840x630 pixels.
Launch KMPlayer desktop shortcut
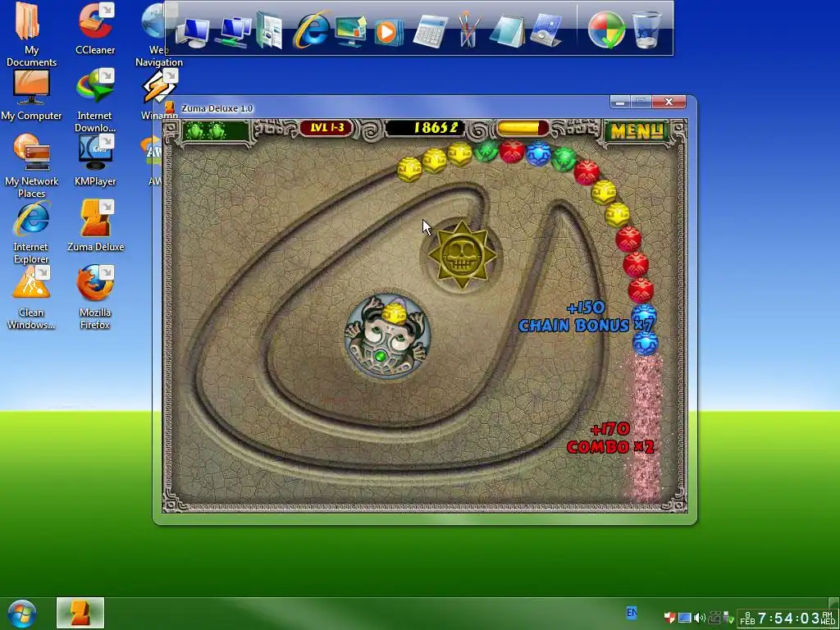click(x=95, y=161)
